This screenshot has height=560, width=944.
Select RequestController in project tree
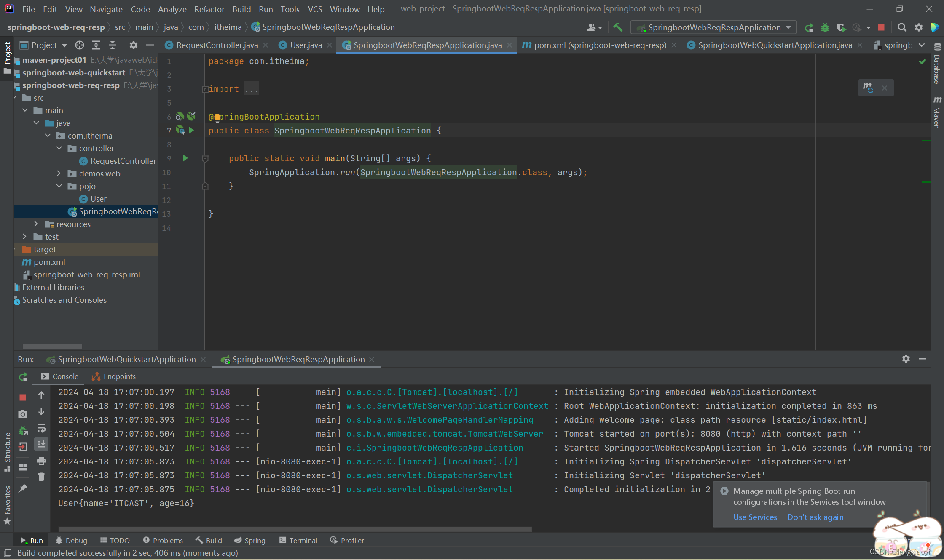(123, 161)
